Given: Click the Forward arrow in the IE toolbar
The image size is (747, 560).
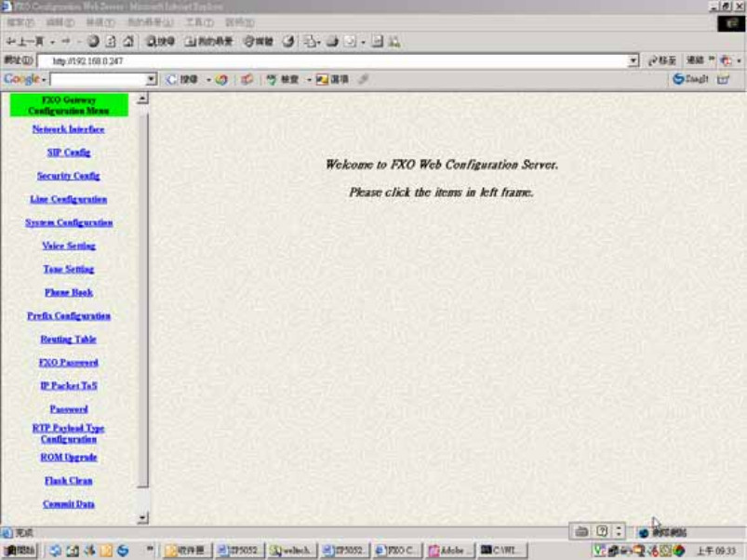Looking at the screenshot, I should 66,42.
